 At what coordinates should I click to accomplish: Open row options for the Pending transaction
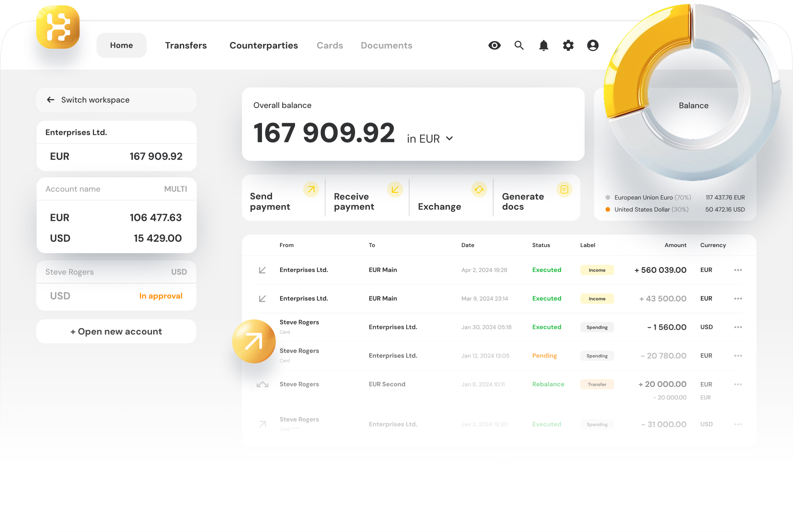click(738, 355)
